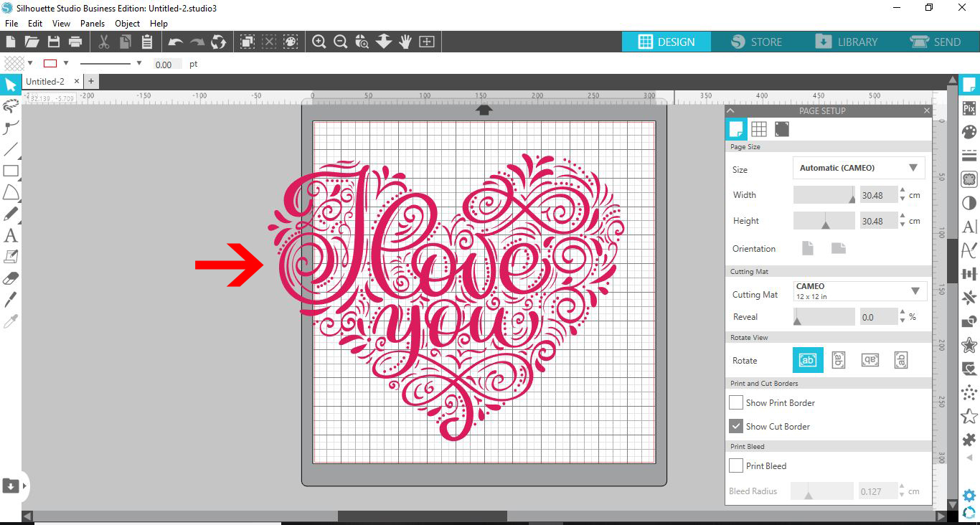
Task: Enable the Print Bleed option
Action: pyautogui.click(x=735, y=465)
